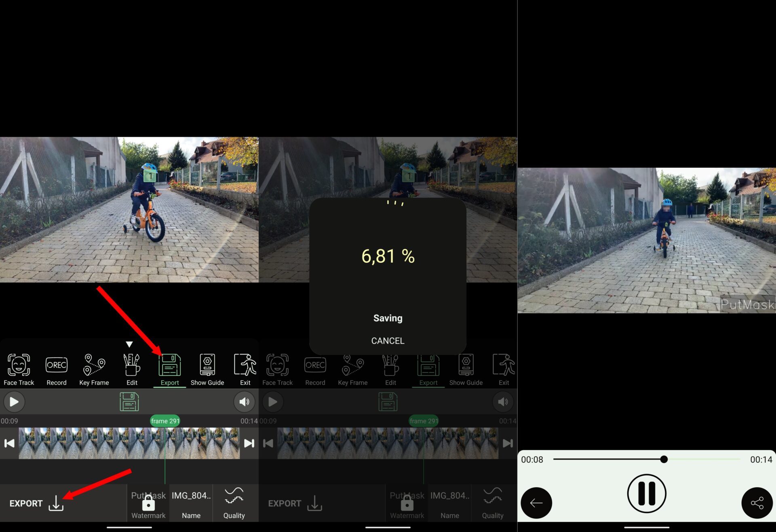The image size is (776, 532).
Task: Jump to last frame in left timeline
Action: pyautogui.click(x=249, y=443)
